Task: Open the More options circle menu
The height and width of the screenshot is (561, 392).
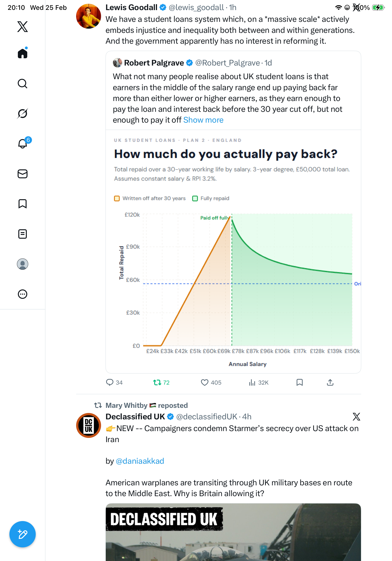Action: (x=23, y=294)
